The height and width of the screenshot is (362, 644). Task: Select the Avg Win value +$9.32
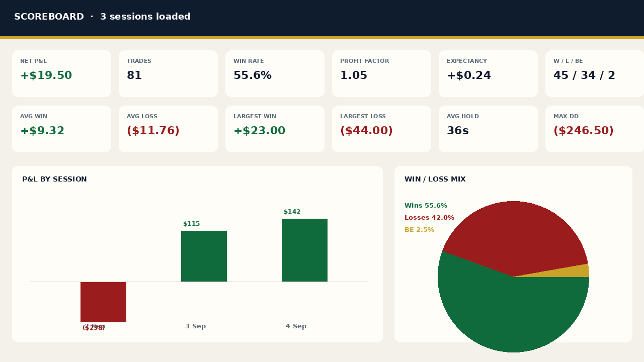point(42,131)
